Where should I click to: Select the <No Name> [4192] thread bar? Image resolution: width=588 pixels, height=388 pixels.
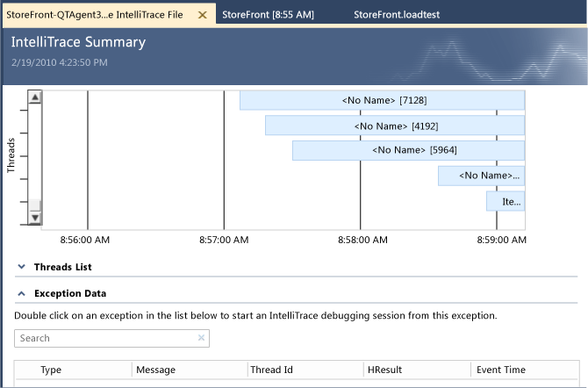pyautogui.click(x=395, y=126)
